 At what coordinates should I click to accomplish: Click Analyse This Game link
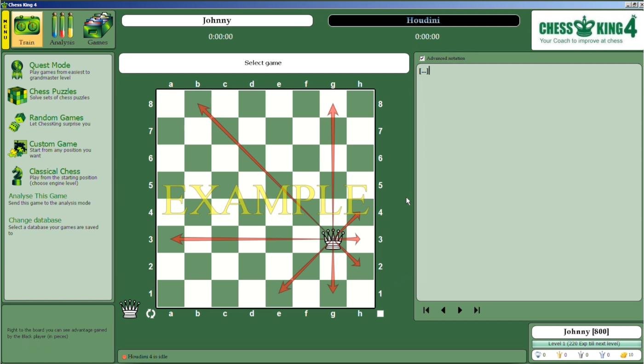coord(38,196)
